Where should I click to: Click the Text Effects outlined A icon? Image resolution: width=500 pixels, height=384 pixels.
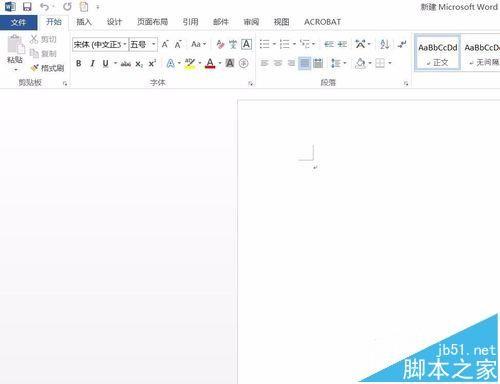coord(170,63)
